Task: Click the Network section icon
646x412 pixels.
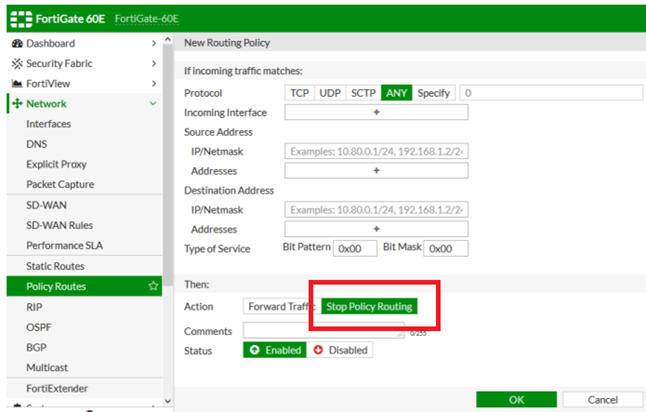Action: pos(16,104)
